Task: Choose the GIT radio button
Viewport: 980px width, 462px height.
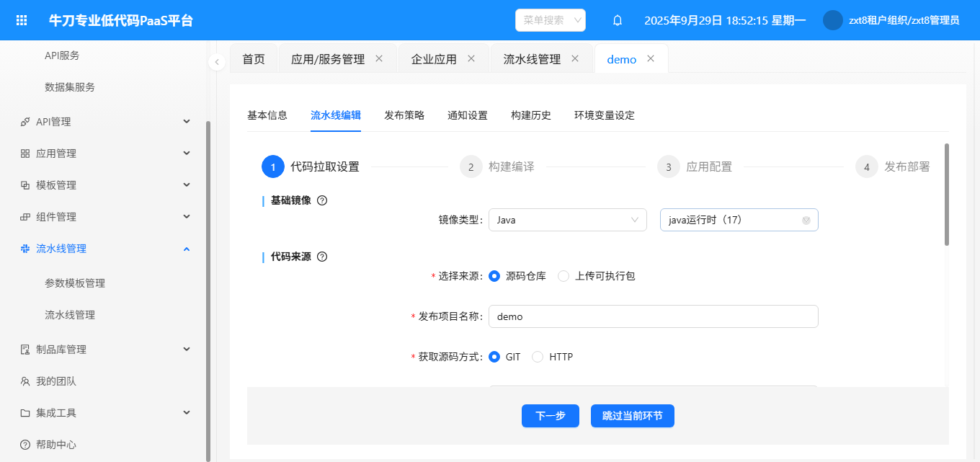Action: click(494, 357)
